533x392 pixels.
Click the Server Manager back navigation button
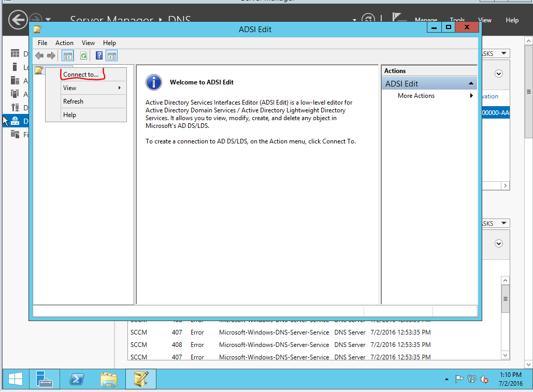coord(18,19)
